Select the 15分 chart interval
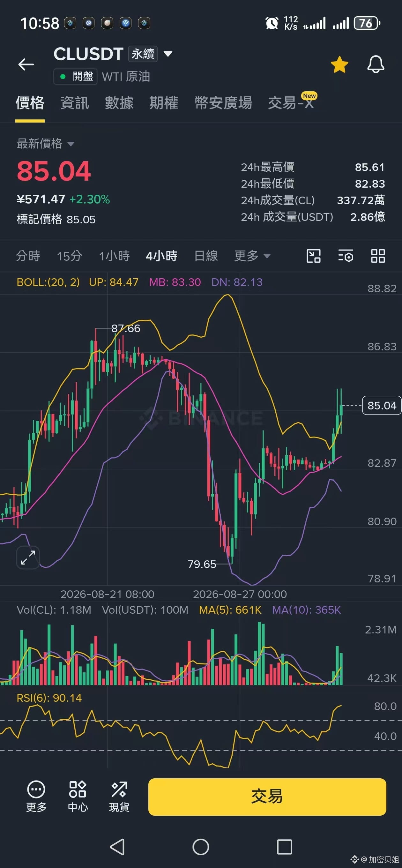Image resolution: width=402 pixels, height=868 pixels. [70, 256]
